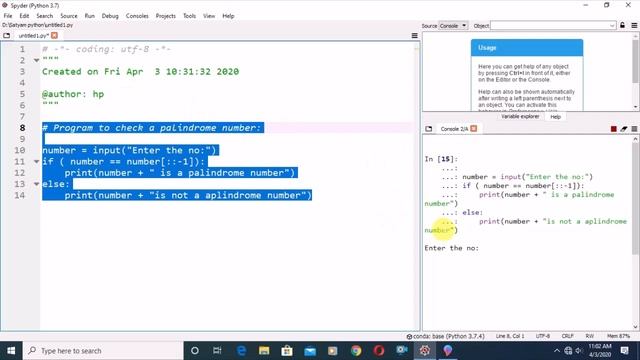Click the CRLF line ending status

click(x=567, y=336)
